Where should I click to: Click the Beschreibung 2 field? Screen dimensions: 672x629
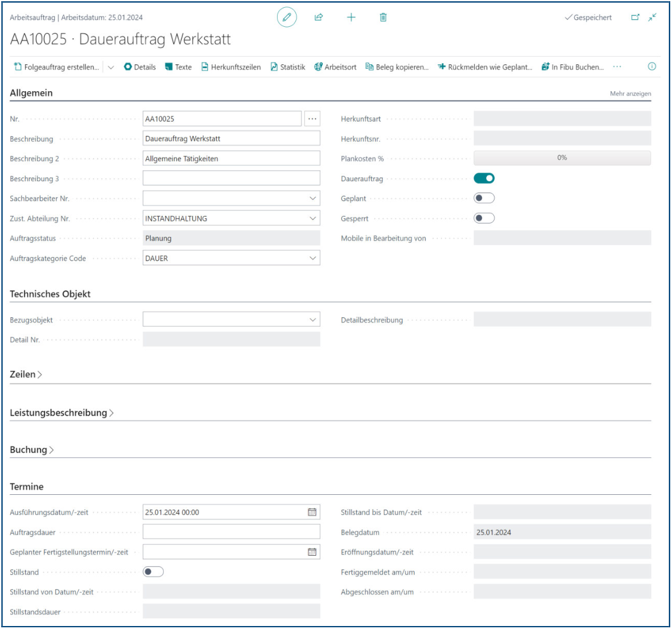231,159
